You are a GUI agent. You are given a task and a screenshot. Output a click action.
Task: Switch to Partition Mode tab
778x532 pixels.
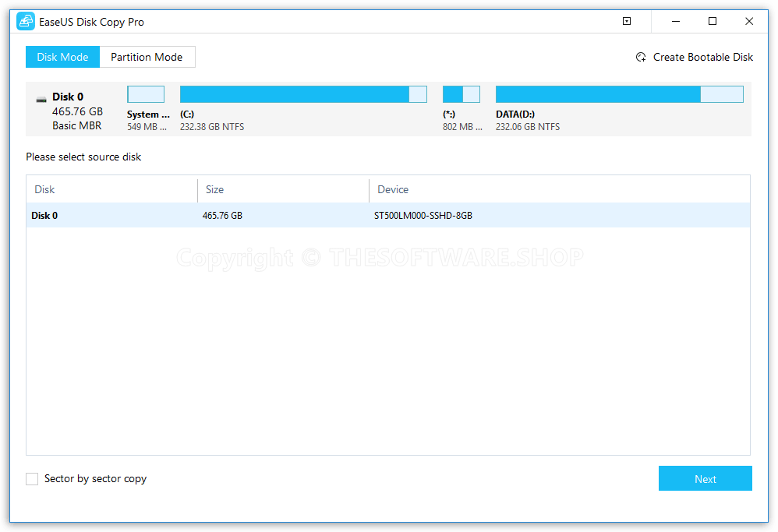147,57
